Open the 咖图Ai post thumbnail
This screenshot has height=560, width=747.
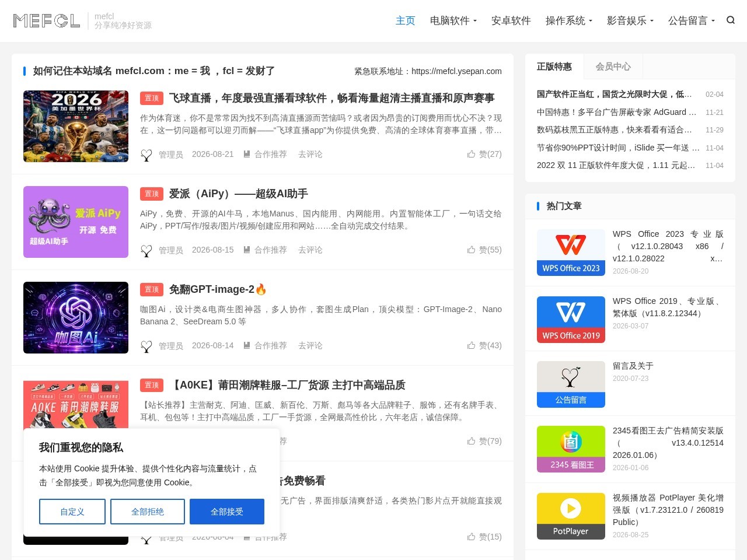pos(76,317)
